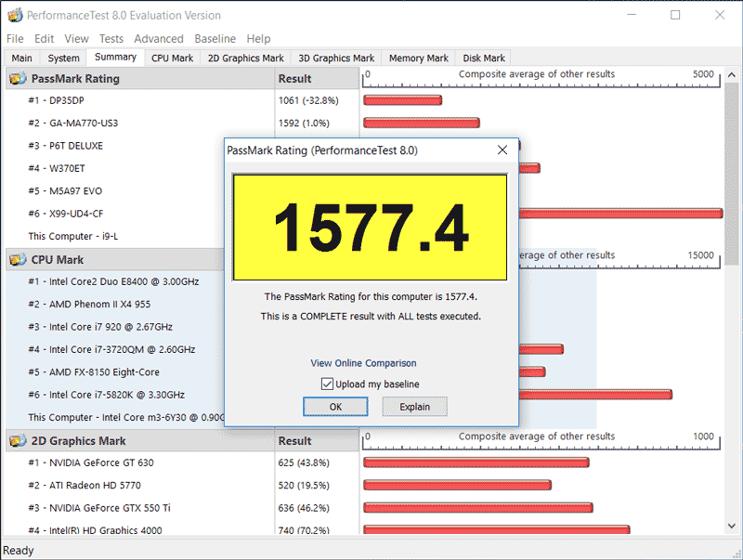Click the PassMark Rating Result column header
This screenshot has width=743, height=560.
[317, 79]
